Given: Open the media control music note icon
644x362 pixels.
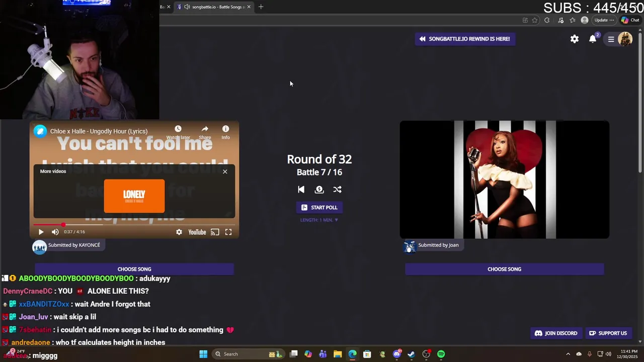Looking at the screenshot, I should [560, 20].
